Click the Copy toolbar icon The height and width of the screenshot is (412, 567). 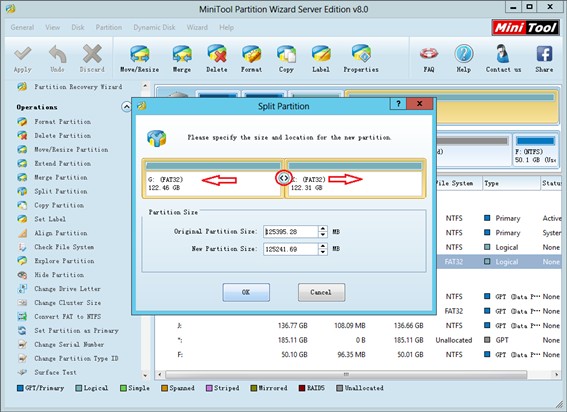click(x=286, y=54)
